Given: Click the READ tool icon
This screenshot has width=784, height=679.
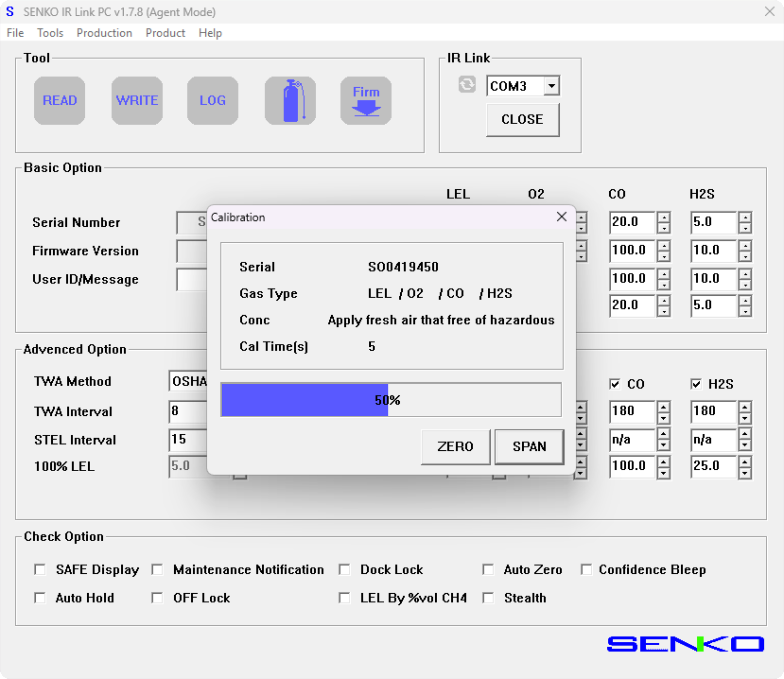Looking at the screenshot, I should (x=59, y=100).
